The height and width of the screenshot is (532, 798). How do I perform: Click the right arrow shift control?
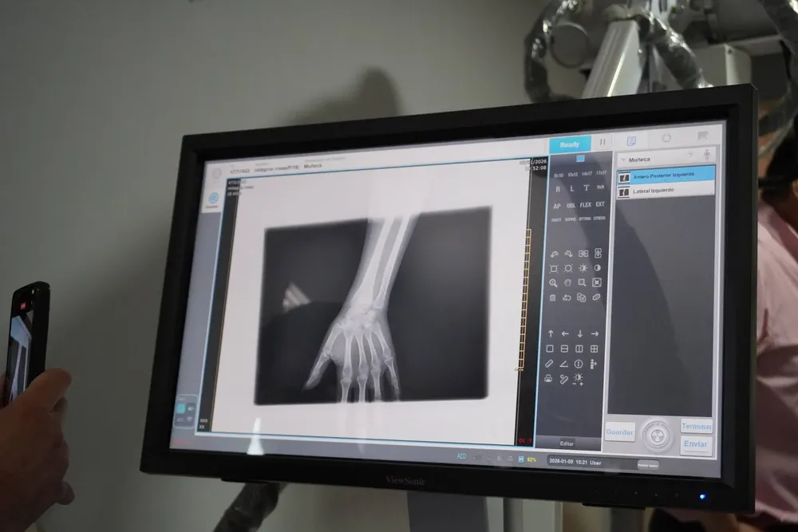click(x=594, y=333)
